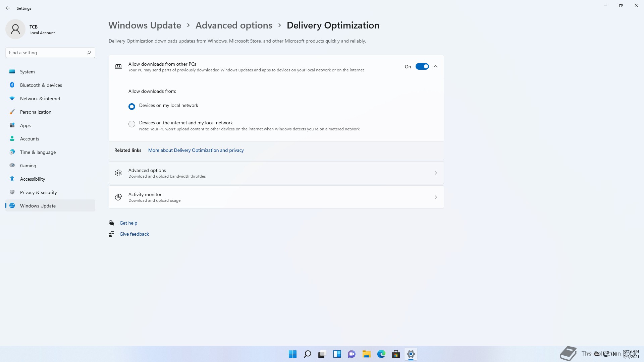This screenshot has width=644, height=362.
Task: Open Bluetooth & devices category
Action: [50, 85]
